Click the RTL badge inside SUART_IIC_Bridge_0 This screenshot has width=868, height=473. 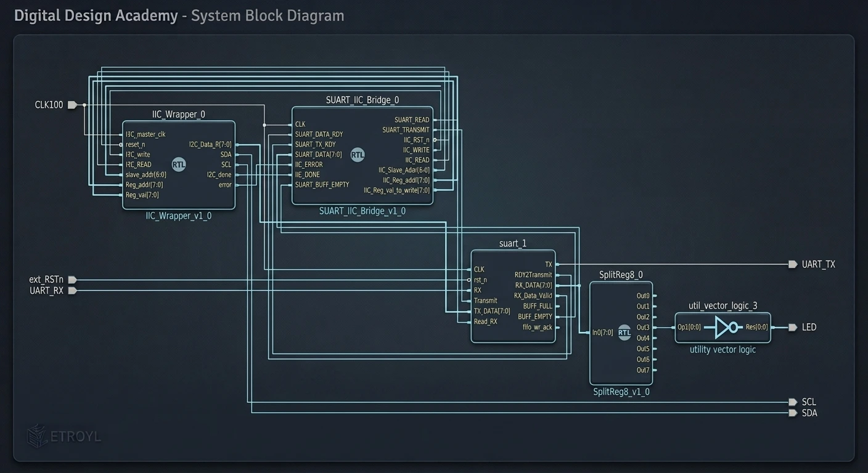tap(358, 155)
